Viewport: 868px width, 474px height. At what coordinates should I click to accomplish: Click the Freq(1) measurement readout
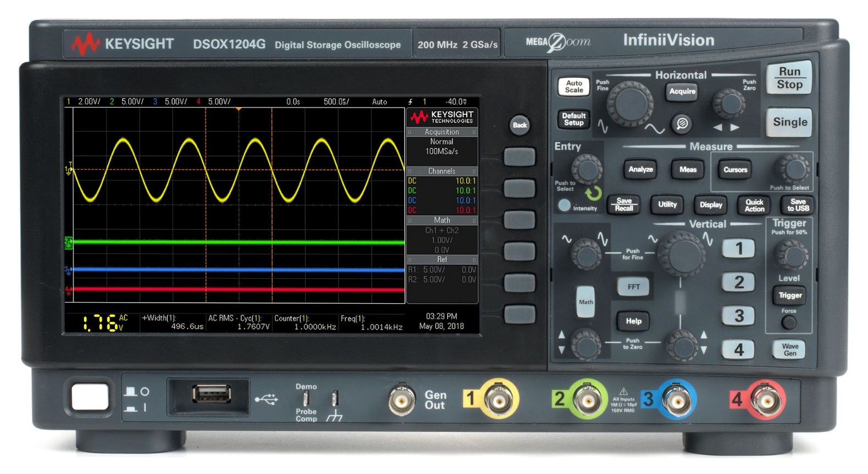371,322
